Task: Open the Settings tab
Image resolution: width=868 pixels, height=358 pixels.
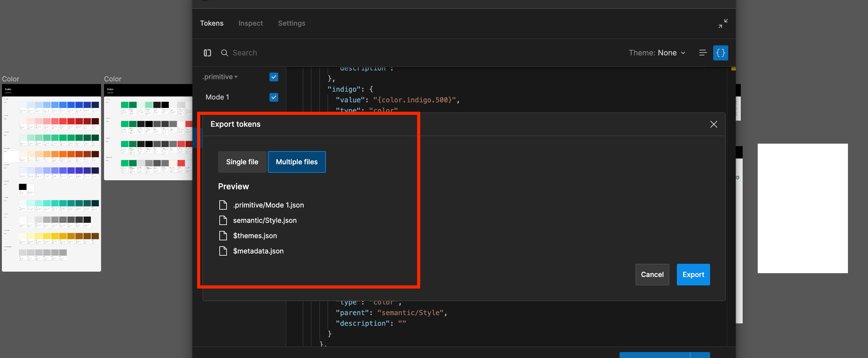Action: (291, 23)
